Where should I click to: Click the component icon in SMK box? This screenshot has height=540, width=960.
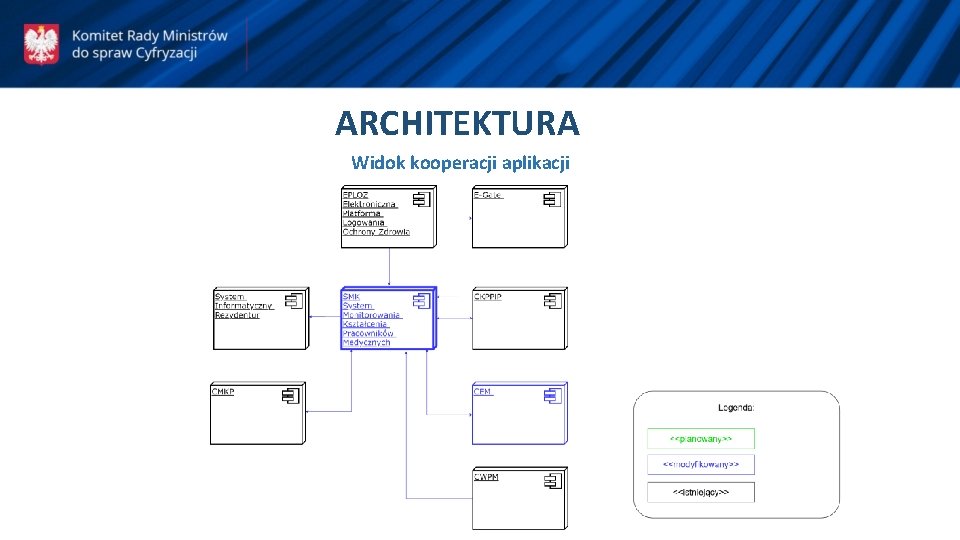[421, 301]
